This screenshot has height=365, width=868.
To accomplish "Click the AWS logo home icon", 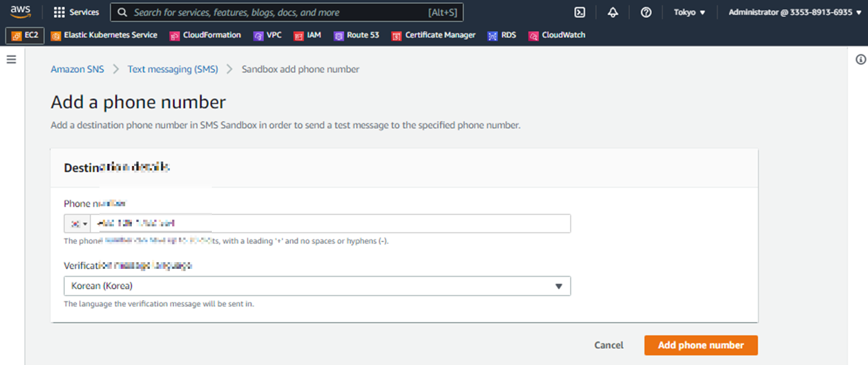I will coord(21,12).
